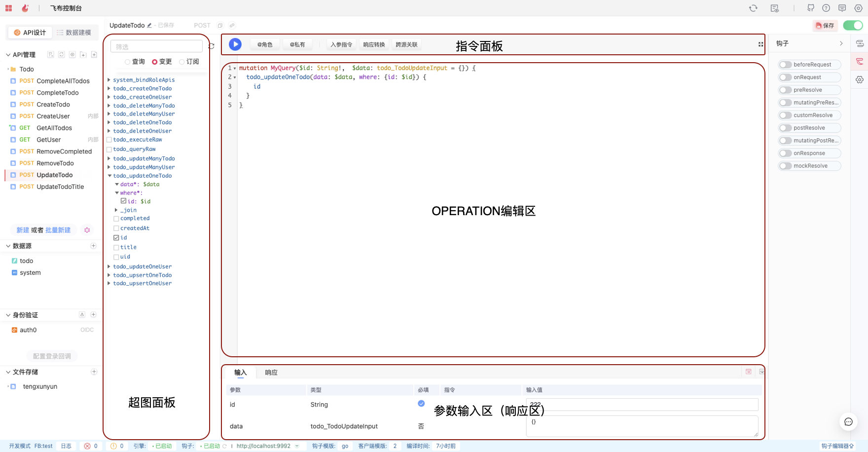
Task: Click the chat bubble support icon
Action: point(848,422)
